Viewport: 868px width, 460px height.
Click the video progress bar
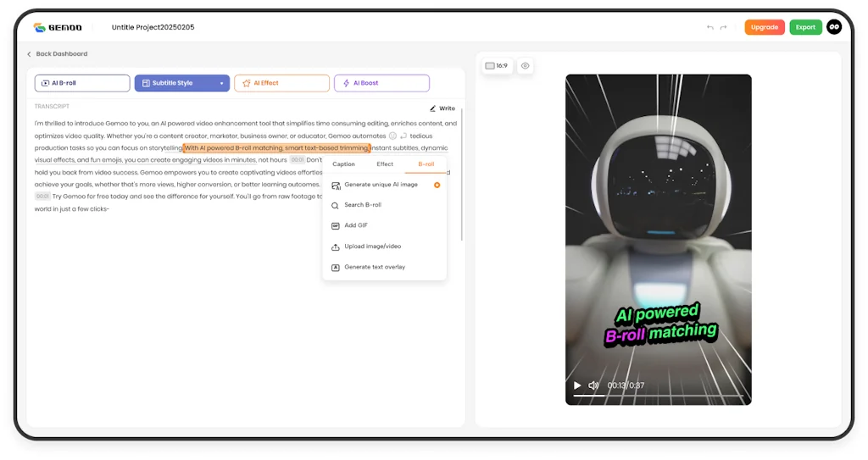pyautogui.click(x=658, y=396)
